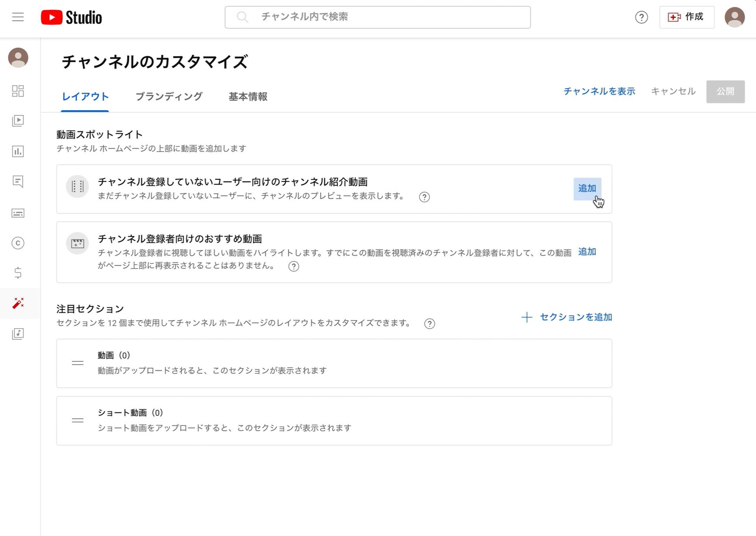Open the hamburger menu at top left
Viewport: 756px width, 536px height.
tap(17, 17)
